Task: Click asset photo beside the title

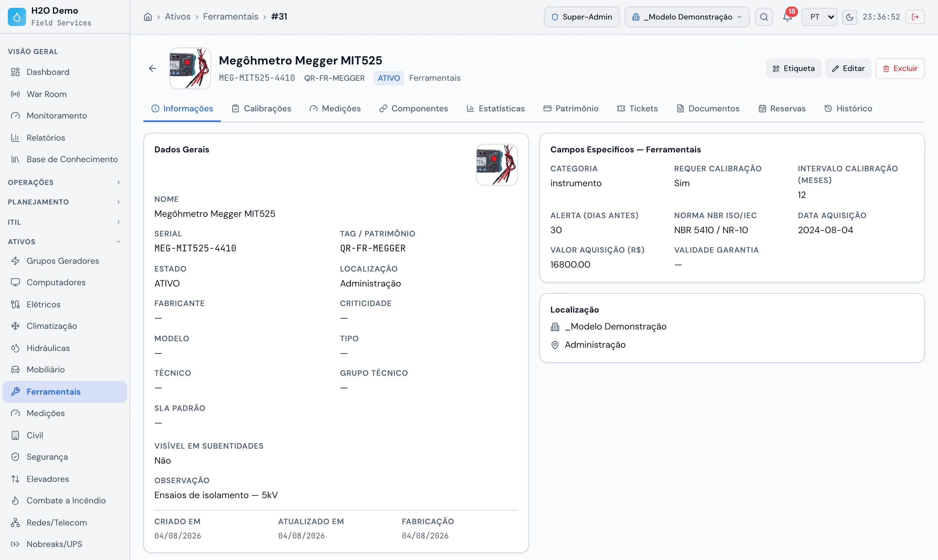Action: click(190, 68)
